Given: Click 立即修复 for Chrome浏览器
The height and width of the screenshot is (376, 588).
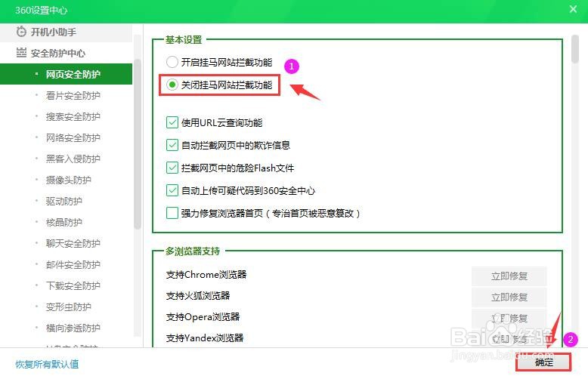Looking at the screenshot, I should point(509,276).
